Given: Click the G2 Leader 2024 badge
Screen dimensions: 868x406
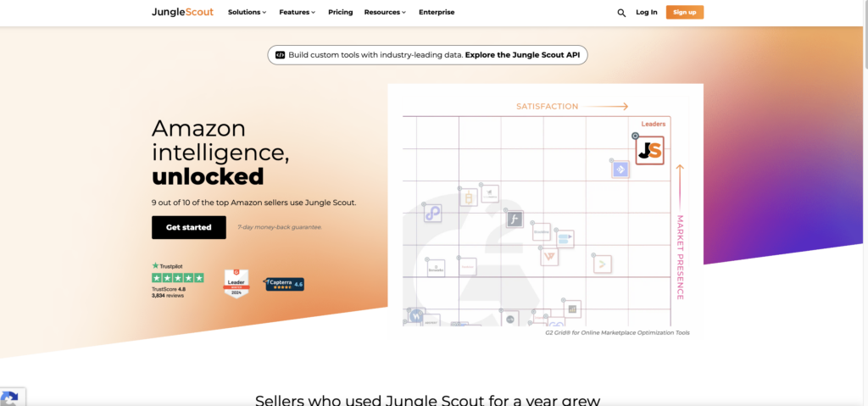Looking at the screenshot, I should coord(236,284).
